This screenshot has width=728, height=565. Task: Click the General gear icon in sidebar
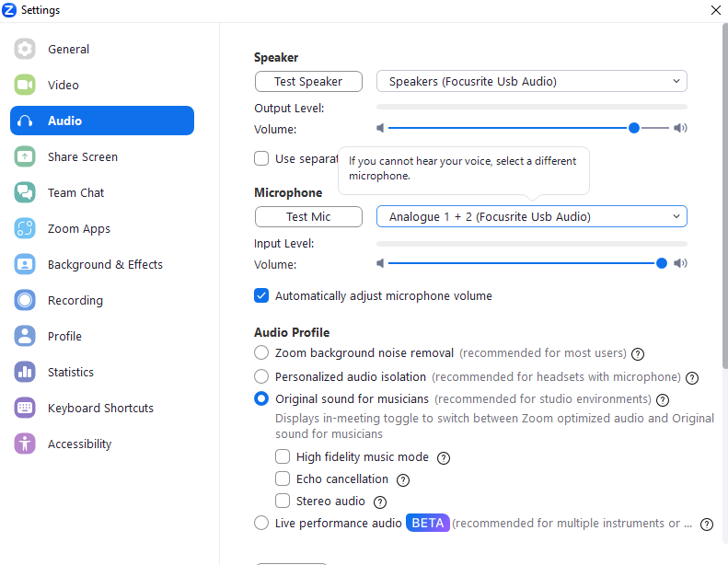click(25, 50)
